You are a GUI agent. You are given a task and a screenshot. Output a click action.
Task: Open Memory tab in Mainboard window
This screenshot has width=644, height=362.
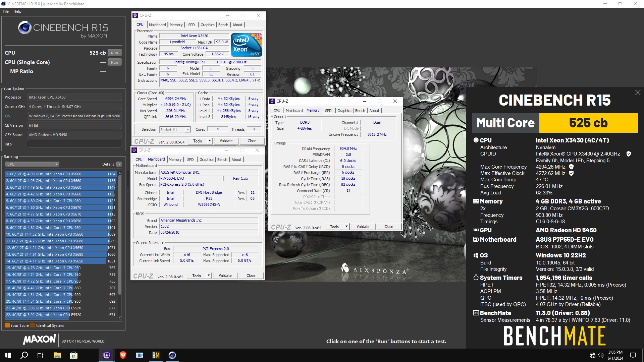point(175,160)
